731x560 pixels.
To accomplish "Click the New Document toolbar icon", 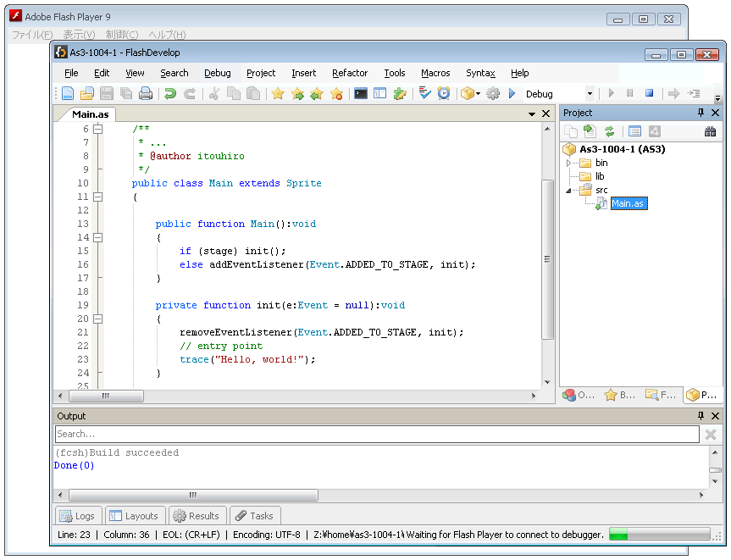I will click(68, 94).
